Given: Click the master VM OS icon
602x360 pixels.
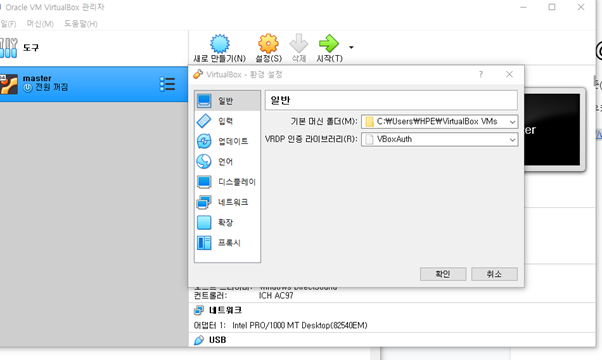Looking at the screenshot, I should pyautogui.click(x=8, y=84).
